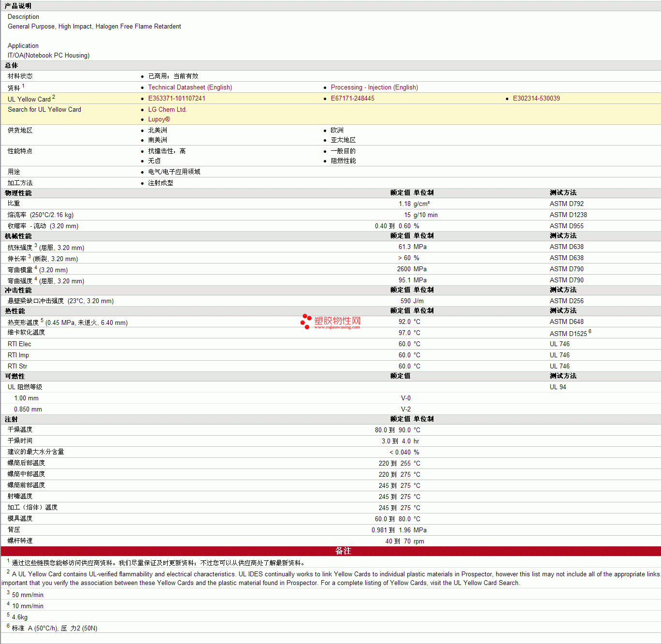Click the 干燥时间 row label
Image resolution: width=661 pixels, height=644 pixels.
(x=20, y=441)
